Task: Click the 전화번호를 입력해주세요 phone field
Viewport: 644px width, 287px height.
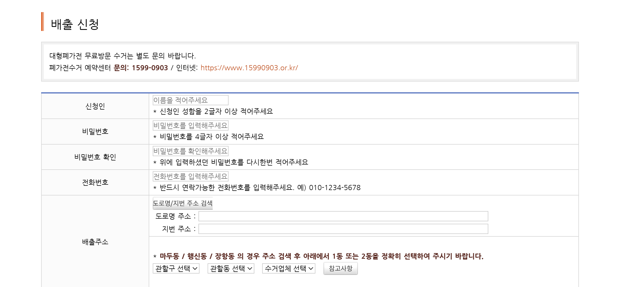Action: pyautogui.click(x=190, y=176)
